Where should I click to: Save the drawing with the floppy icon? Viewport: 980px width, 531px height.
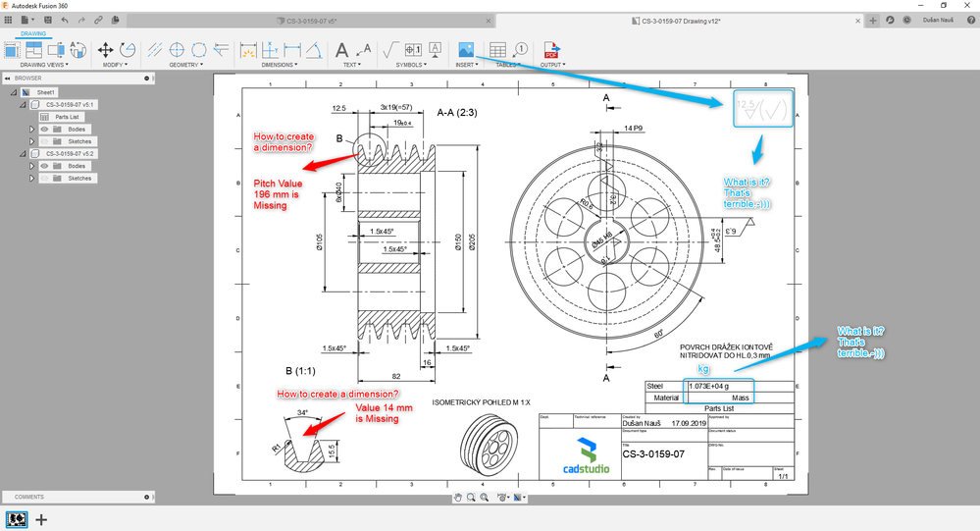(48, 20)
